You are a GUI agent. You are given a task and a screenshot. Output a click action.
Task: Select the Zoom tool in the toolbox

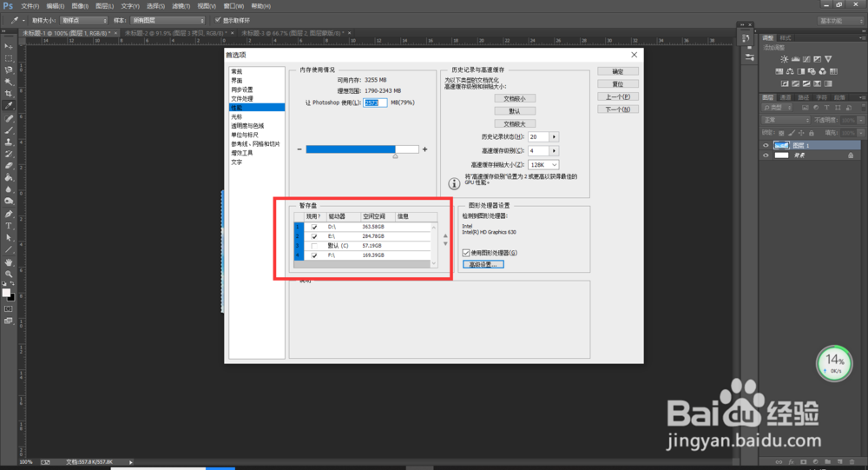point(9,274)
